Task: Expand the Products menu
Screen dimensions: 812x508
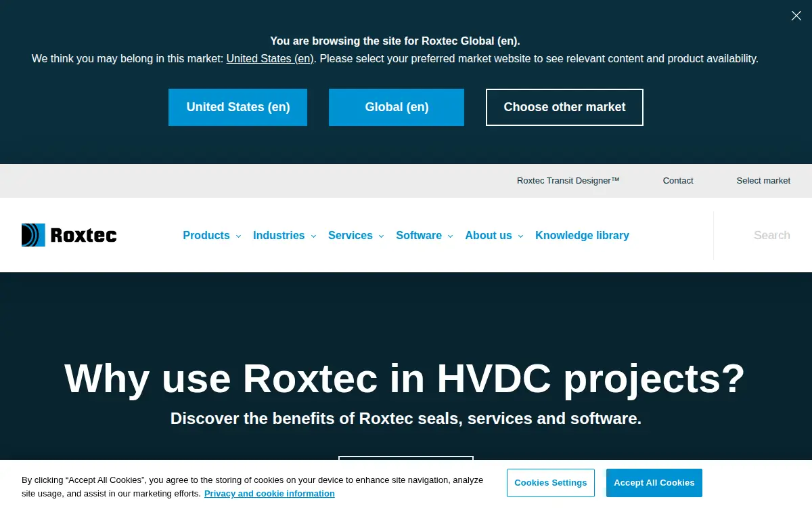Action: click(x=212, y=236)
